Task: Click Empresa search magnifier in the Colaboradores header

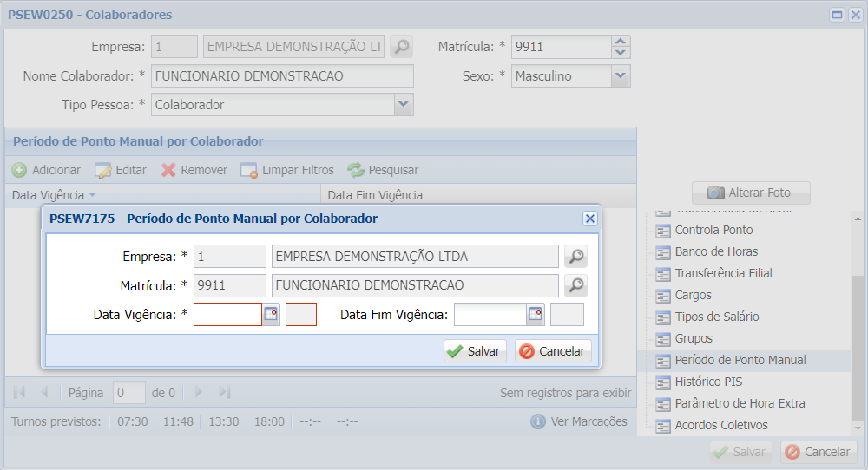Action: click(x=401, y=47)
